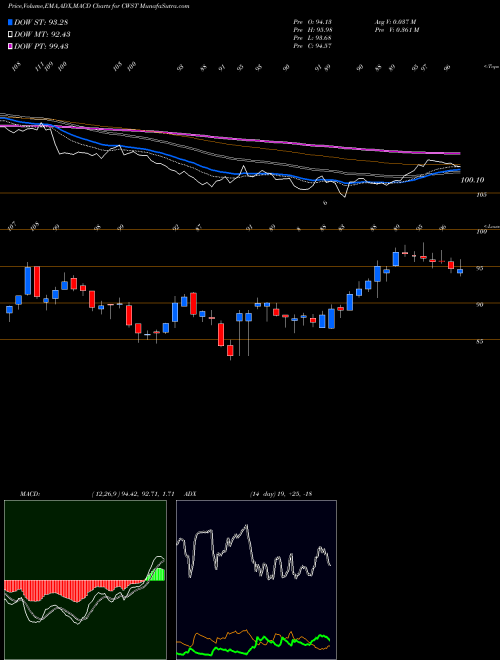
Task: Click the '<Lows' label at right edge
Action: pos(491,226)
